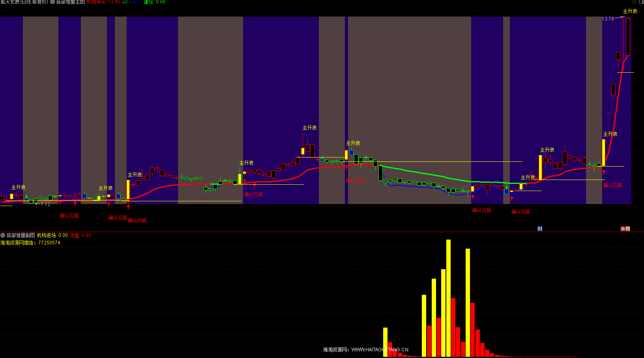Click the tall yellow candle below rightmost mid-chart 主升浪
Image resolution: width=644 pixels, height=358 pixels.
[x=603, y=152]
